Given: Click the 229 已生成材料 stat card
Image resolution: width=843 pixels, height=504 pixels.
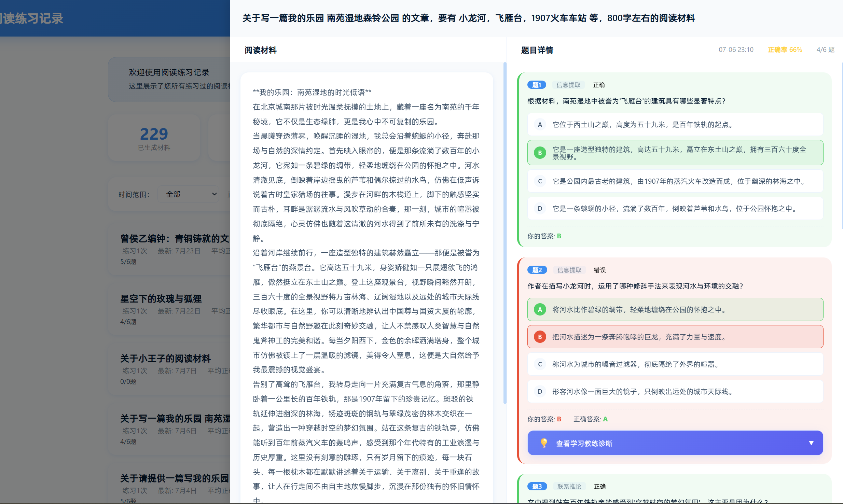Looking at the screenshot, I should [x=154, y=138].
